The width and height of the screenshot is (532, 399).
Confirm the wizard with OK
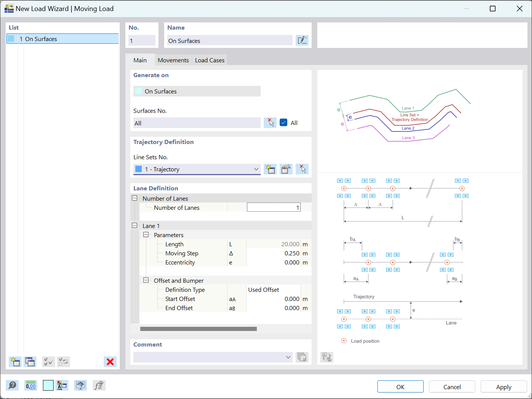(x=400, y=386)
